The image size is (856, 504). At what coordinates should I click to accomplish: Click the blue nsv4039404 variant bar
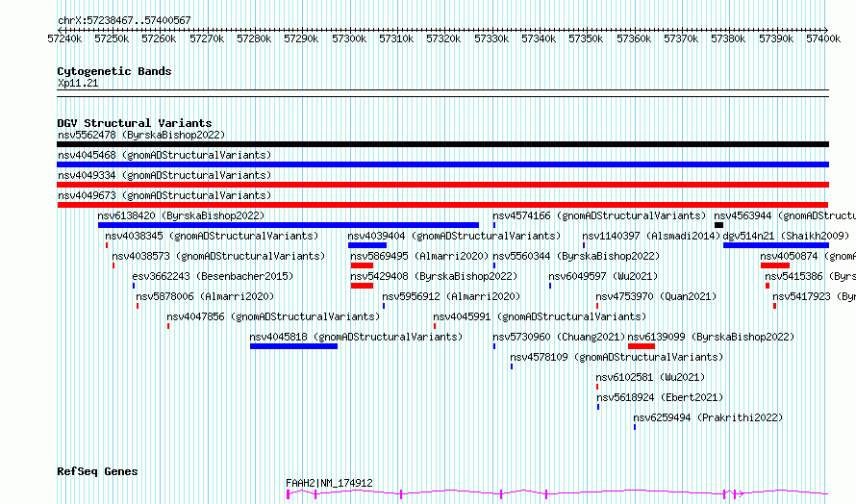point(367,245)
